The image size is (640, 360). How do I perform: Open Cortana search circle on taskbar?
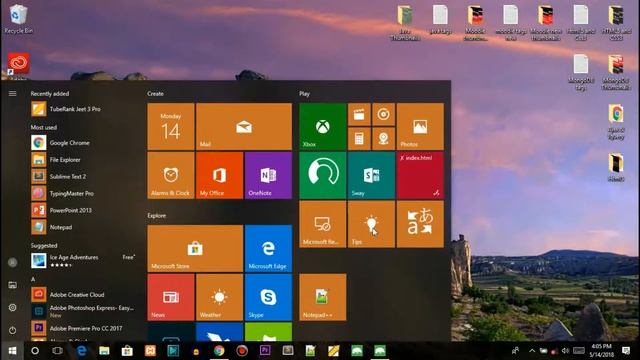coord(35,351)
